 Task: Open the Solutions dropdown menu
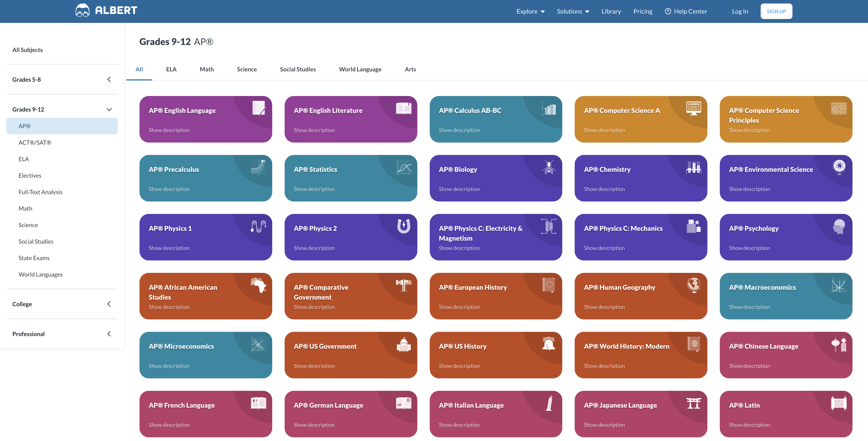tap(573, 11)
